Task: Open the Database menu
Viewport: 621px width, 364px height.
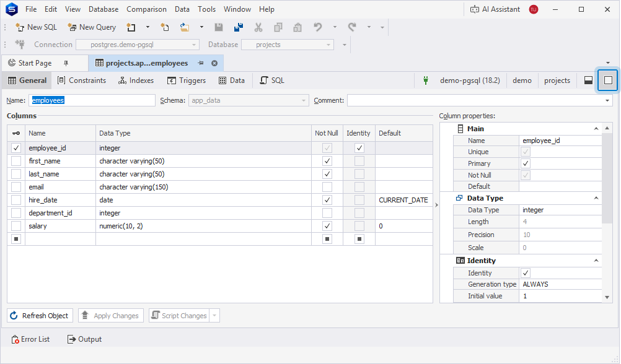Action: [103, 9]
